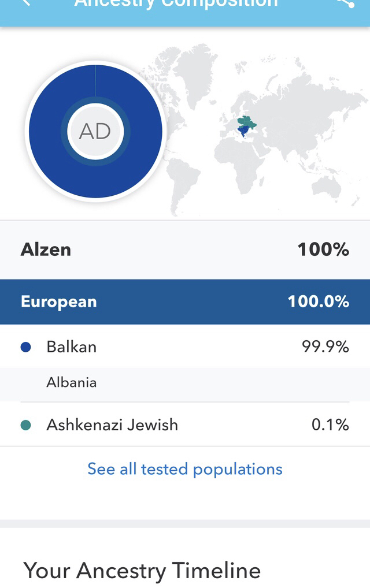The height and width of the screenshot is (588, 370).
Task: Tap the teal highlighted region on the map
Action: [247, 121]
